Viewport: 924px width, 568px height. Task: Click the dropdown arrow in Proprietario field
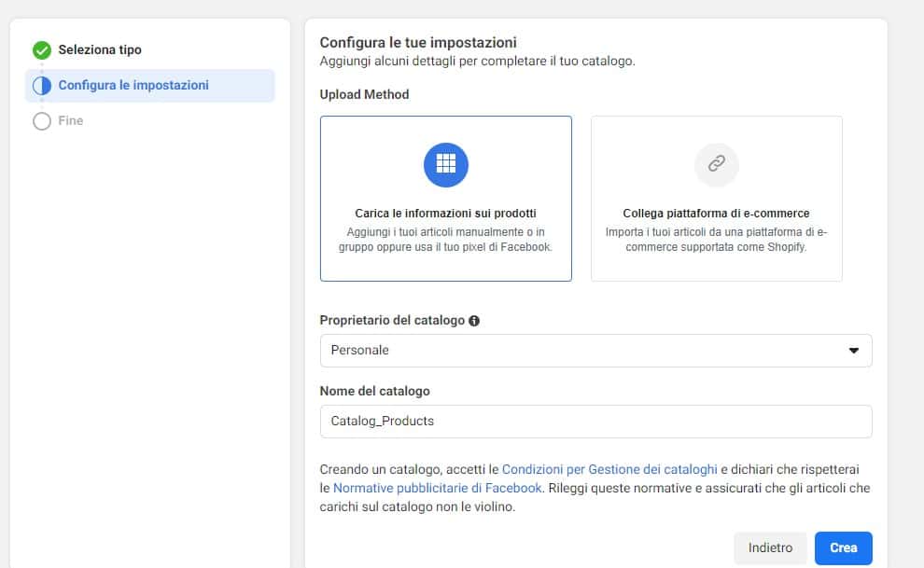853,351
